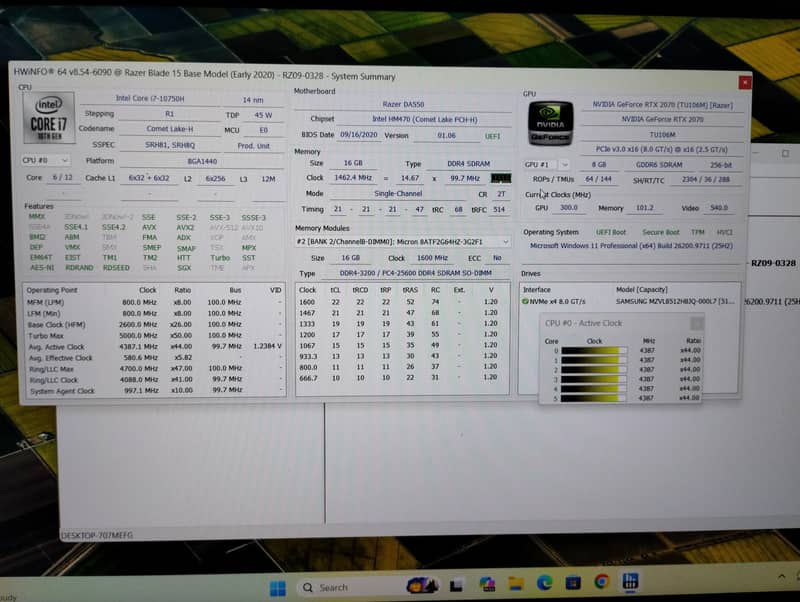Screen dimensions: 800x602
Task: Click the GPU clock 300.0 value
Action: pyautogui.click(x=569, y=208)
